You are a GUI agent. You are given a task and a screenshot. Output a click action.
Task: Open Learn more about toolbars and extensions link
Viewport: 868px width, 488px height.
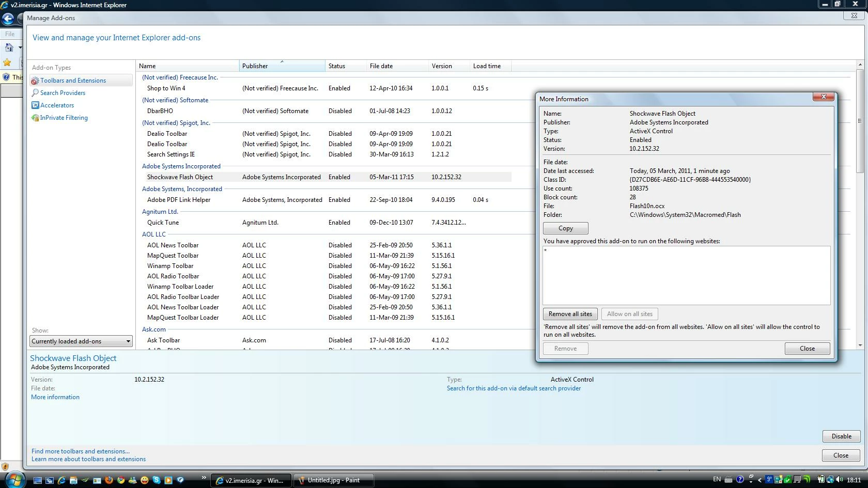[88, 459]
